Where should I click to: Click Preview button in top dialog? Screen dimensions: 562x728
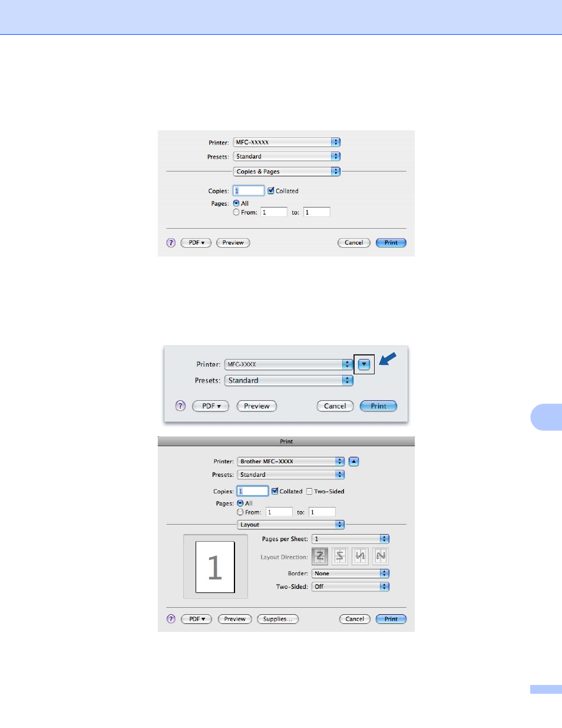point(233,243)
